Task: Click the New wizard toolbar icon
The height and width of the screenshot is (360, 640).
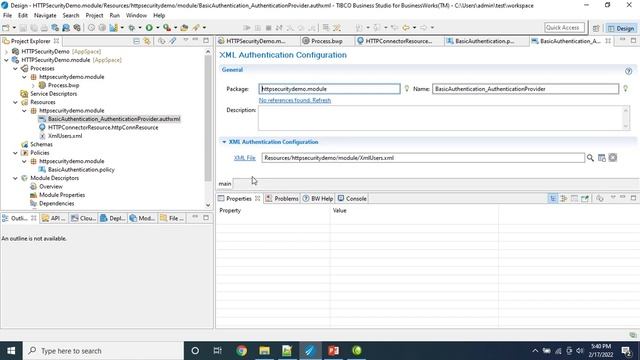Action: click(6, 28)
